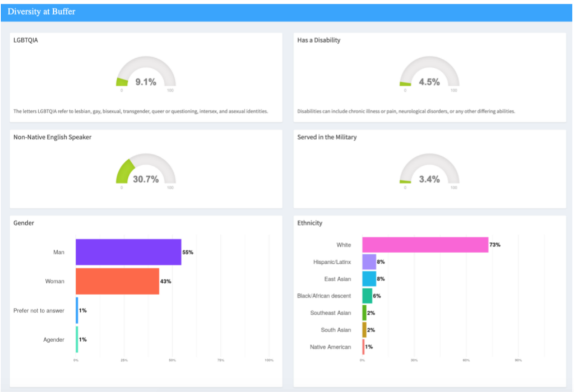The width and height of the screenshot is (574, 392).
Task: Click the "Native American" axis label
Action: (330, 347)
